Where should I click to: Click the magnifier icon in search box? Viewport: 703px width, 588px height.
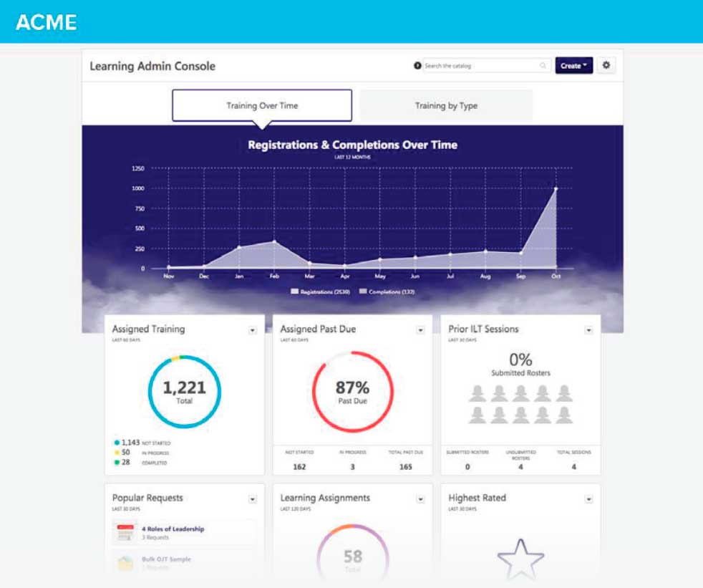(x=543, y=66)
